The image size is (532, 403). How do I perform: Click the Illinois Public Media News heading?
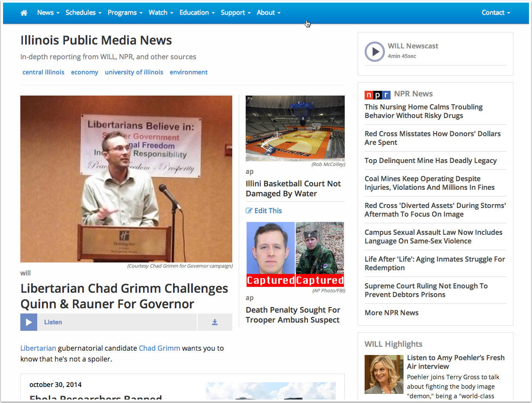[x=96, y=40]
